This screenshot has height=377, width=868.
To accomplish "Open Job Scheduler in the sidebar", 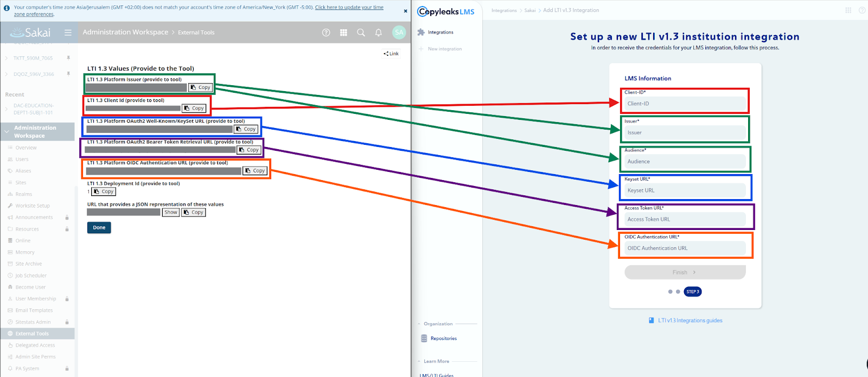I will coord(31,276).
